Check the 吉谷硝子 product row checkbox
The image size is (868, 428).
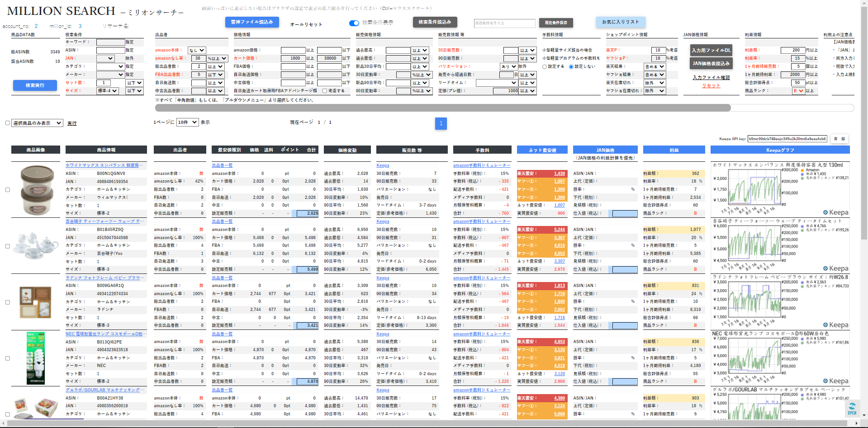[7, 246]
